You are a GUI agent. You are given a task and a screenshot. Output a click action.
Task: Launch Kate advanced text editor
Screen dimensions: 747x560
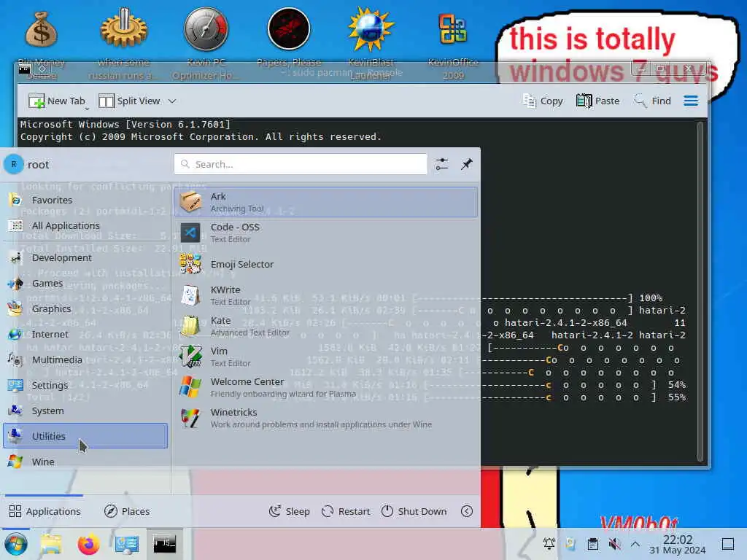[x=326, y=326]
